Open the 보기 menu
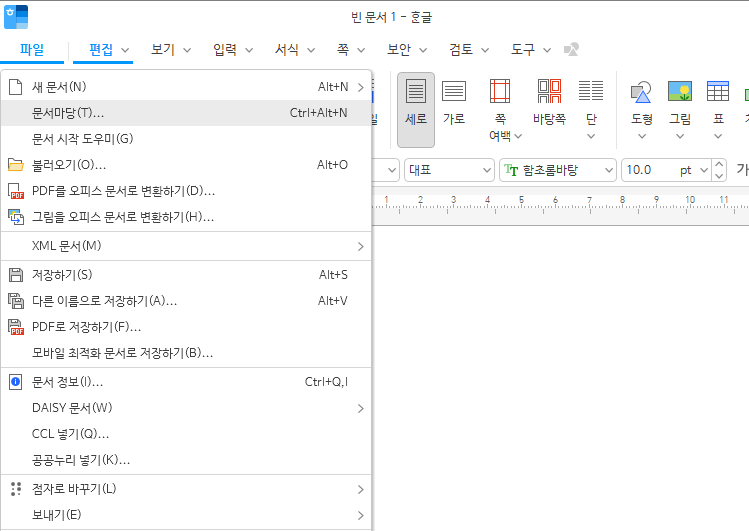The image size is (749, 531). pos(163,50)
